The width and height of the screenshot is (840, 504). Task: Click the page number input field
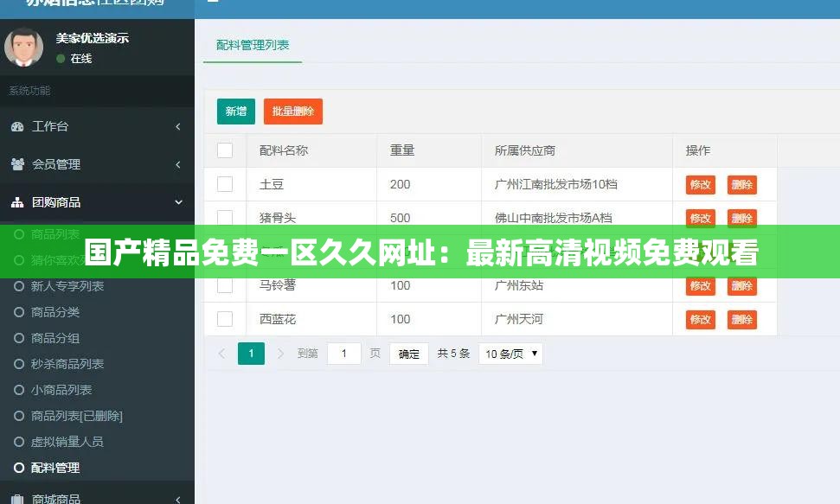(343, 353)
